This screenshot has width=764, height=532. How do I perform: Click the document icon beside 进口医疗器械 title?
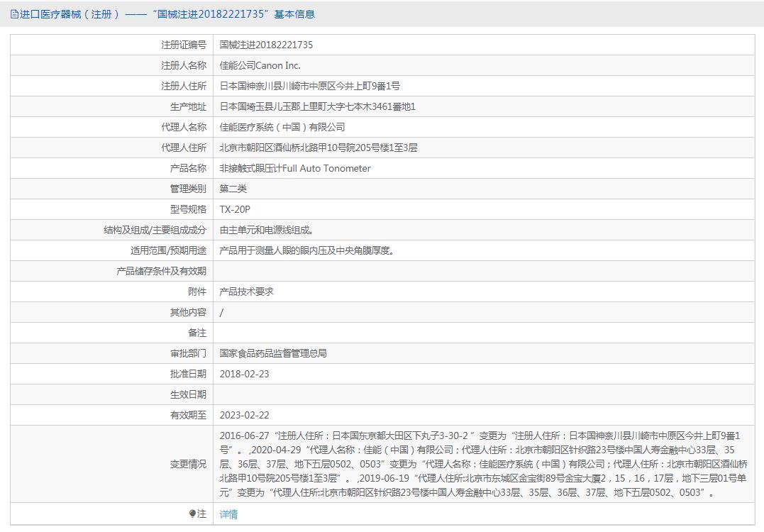(15, 14)
